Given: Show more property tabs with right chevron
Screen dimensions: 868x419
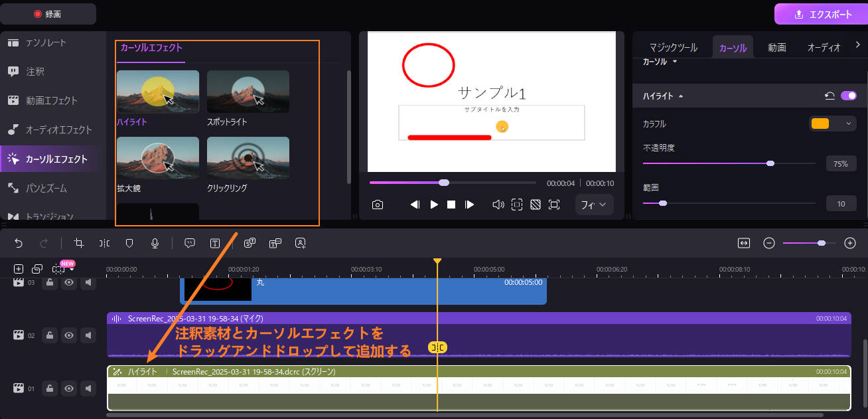Looking at the screenshot, I should coord(857,45).
